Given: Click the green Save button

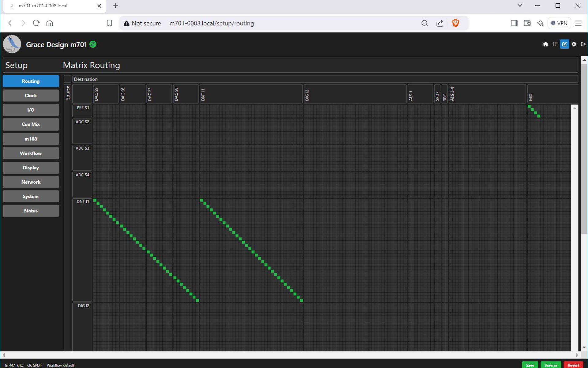Looking at the screenshot, I should pos(530,365).
